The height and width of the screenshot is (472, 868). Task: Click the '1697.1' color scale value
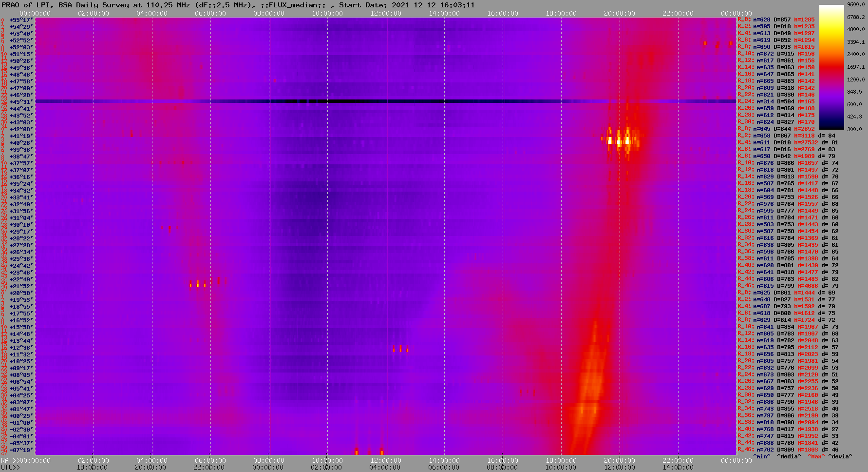point(856,67)
